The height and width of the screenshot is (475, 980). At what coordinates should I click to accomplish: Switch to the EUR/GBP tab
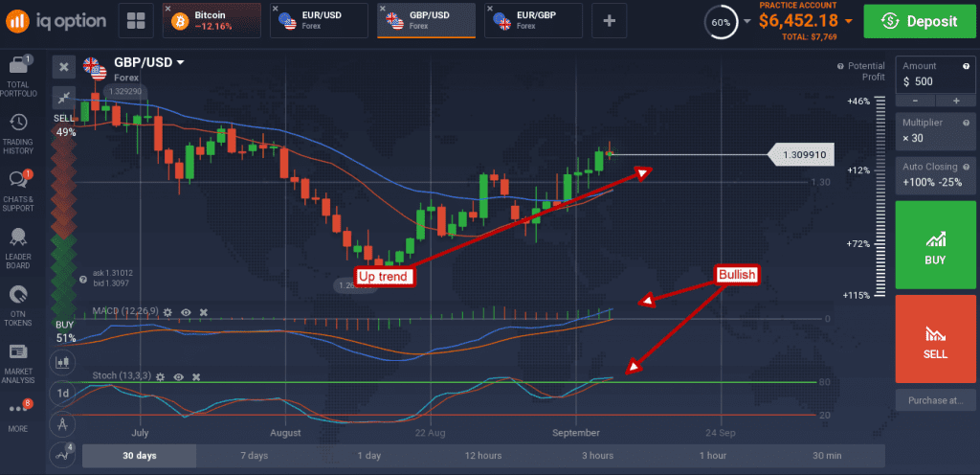pos(533,21)
